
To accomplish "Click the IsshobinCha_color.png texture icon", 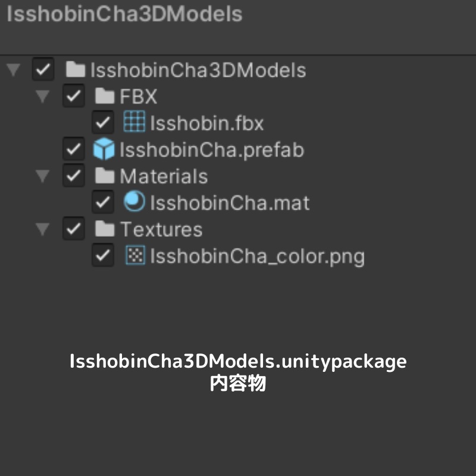I will click(x=134, y=256).
